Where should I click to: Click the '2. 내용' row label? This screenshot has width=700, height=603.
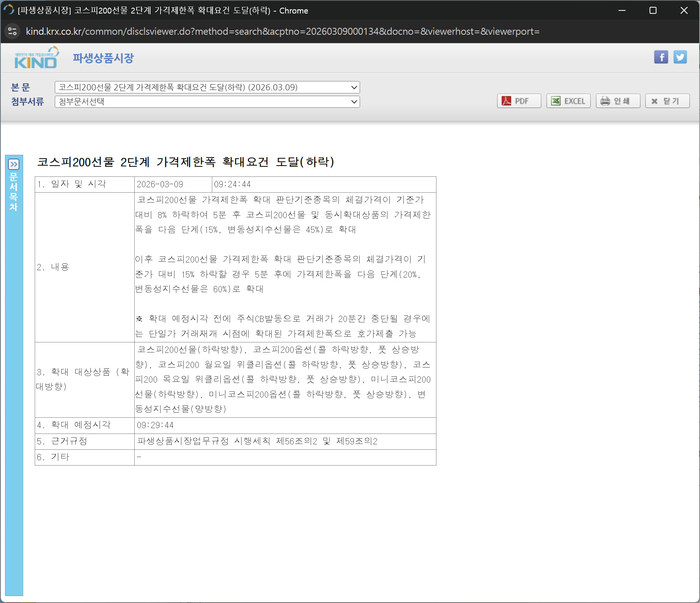tap(53, 267)
